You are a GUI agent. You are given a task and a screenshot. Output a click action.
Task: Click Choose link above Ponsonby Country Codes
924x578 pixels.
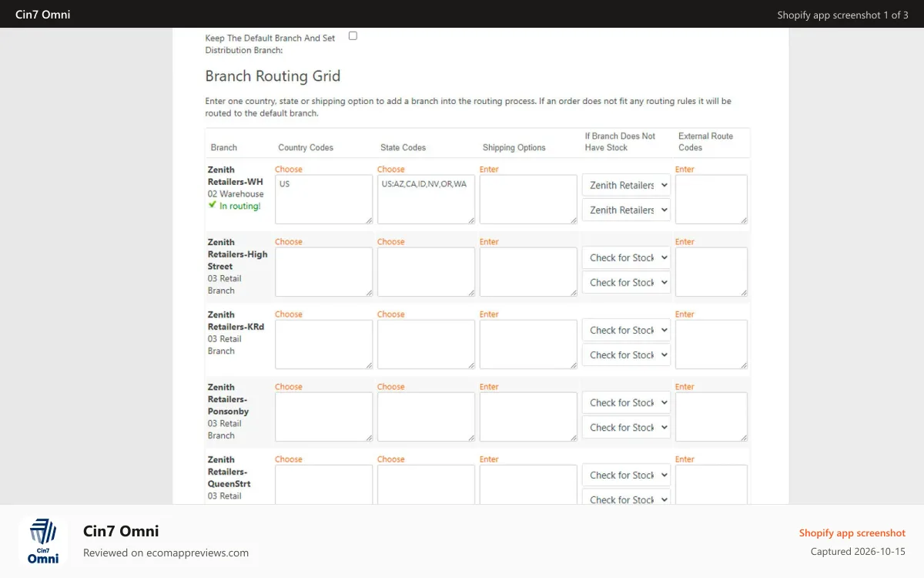pos(289,387)
